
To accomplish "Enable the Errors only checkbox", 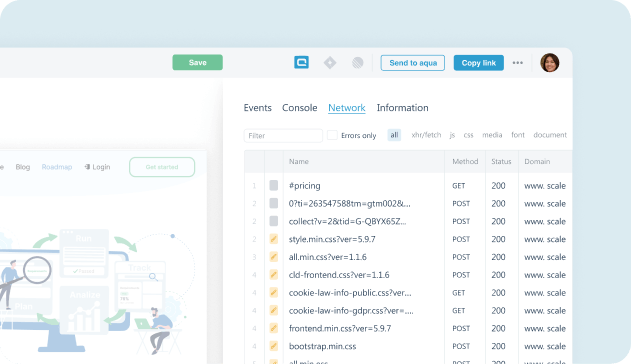I will (x=332, y=135).
